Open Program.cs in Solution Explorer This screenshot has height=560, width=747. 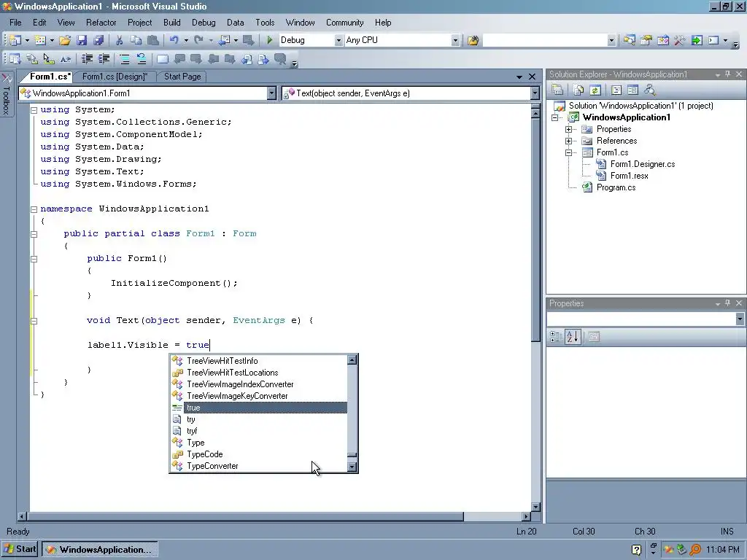pyautogui.click(x=616, y=187)
